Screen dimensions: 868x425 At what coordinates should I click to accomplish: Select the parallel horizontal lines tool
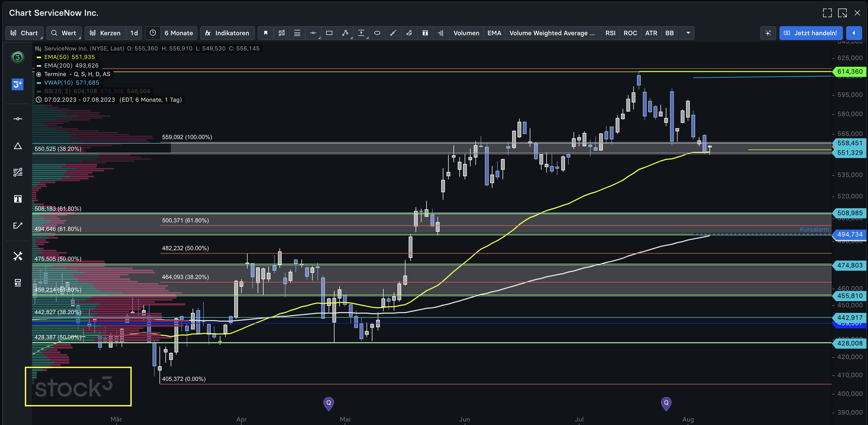[297, 33]
